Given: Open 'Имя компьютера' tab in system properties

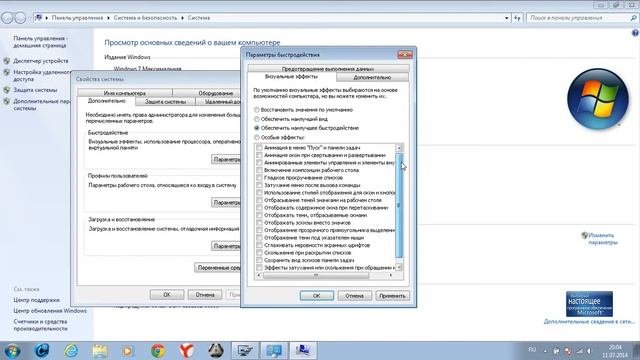Looking at the screenshot, I should point(124,93).
